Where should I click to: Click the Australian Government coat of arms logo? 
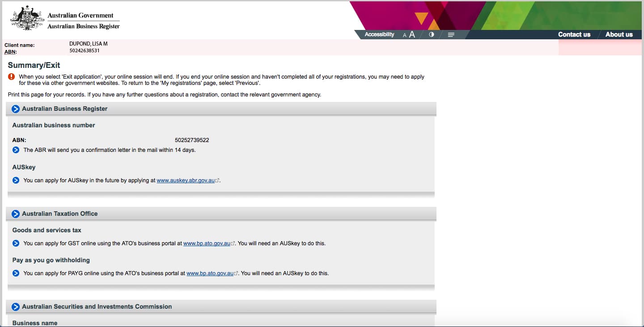coord(27,18)
